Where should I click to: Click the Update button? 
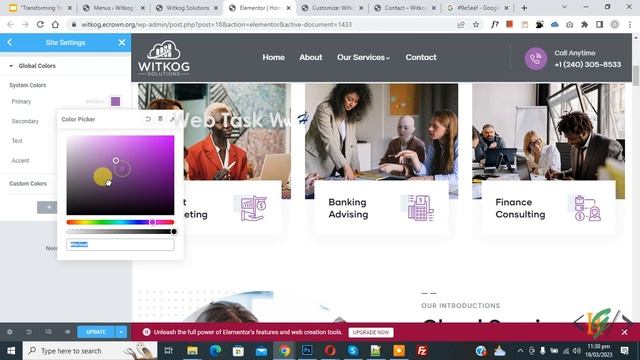click(x=96, y=332)
